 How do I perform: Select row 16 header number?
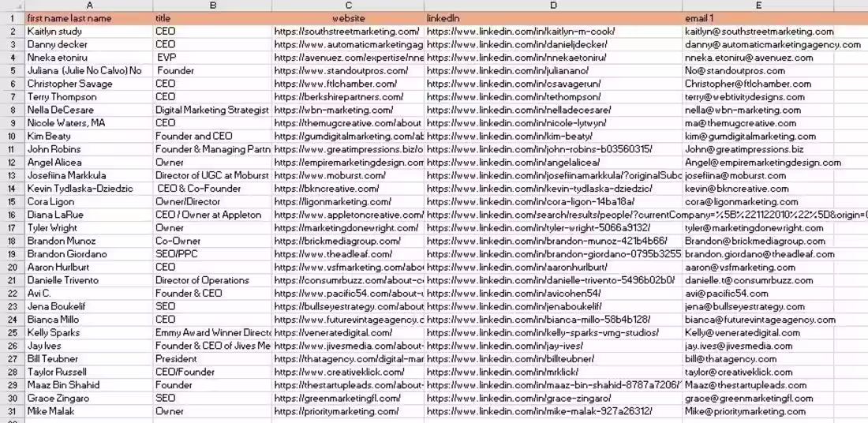point(12,215)
